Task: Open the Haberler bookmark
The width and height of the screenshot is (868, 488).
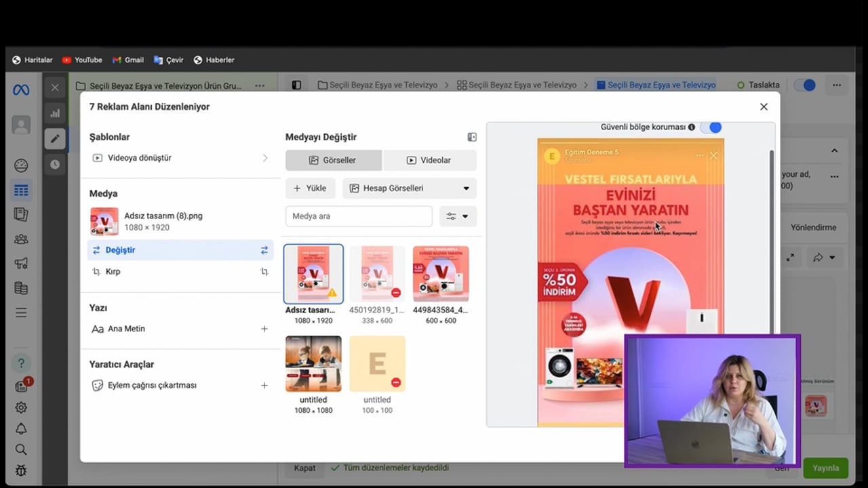Action: [x=214, y=60]
